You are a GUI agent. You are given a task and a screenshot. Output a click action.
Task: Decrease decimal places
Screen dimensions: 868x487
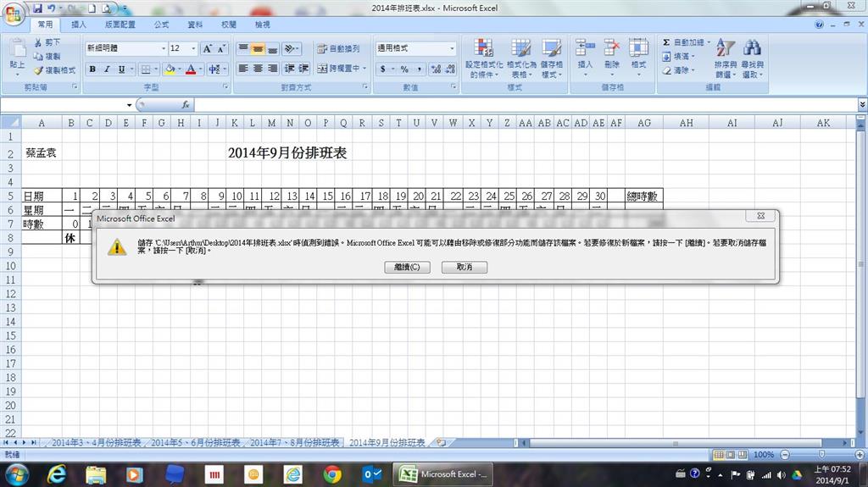pyautogui.click(x=450, y=69)
